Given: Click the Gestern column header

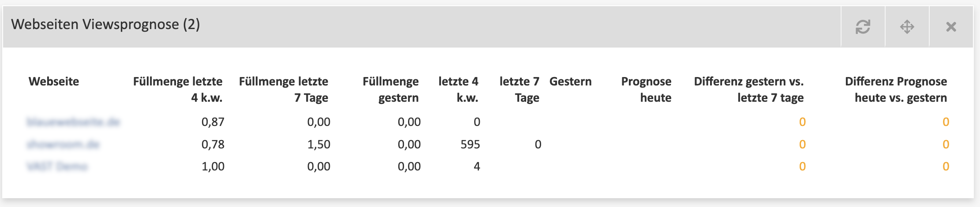Looking at the screenshot, I should 570,81.
